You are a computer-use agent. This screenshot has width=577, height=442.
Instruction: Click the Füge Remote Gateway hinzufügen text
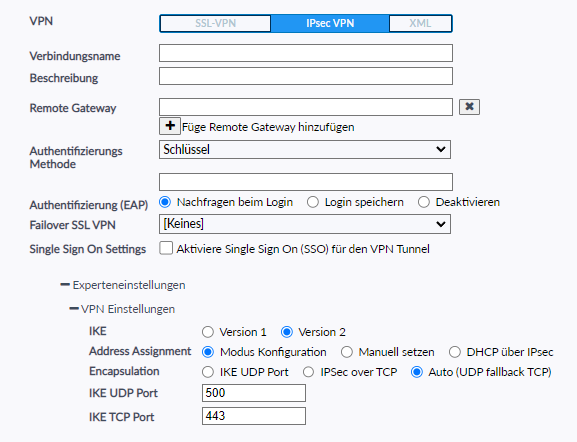[268, 127]
